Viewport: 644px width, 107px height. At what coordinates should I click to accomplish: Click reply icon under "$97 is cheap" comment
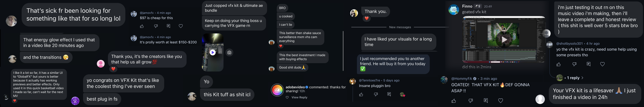pyautogui.click(x=169, y=26)
